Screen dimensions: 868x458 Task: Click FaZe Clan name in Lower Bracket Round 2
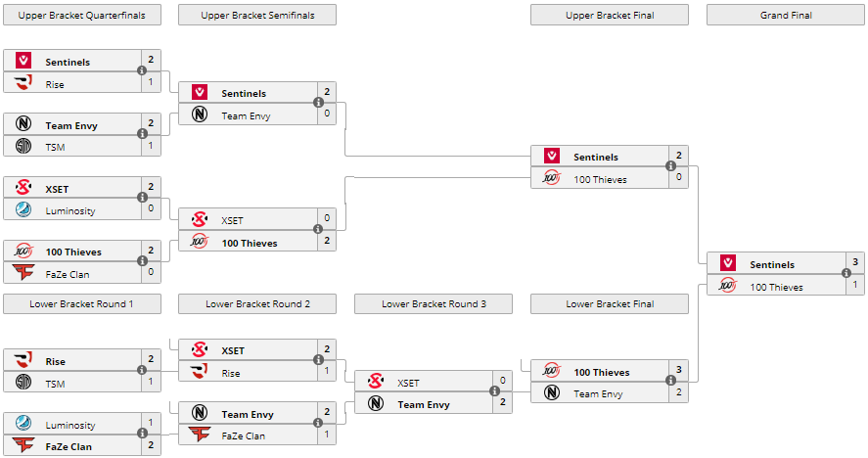pyautogui.click(x=243, y=435)
